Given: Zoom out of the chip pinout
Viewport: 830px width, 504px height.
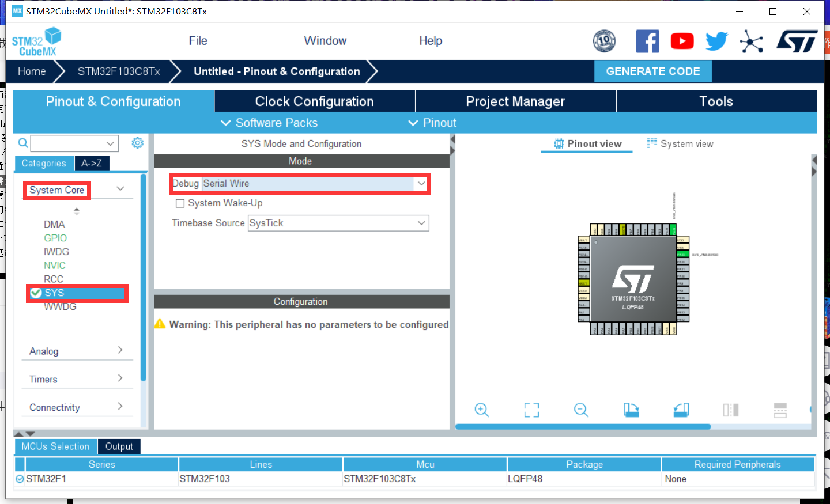Looking at the screenshot, I should [x=581, y=410].
